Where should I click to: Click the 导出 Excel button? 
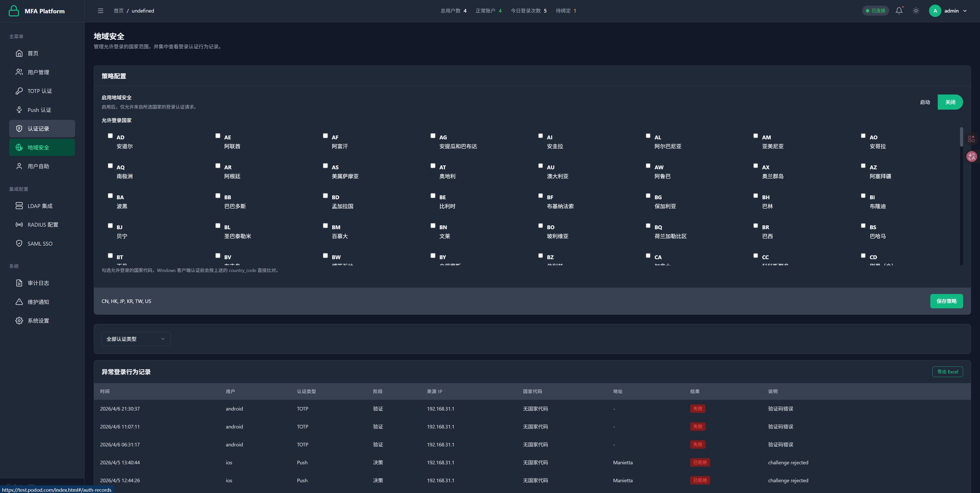947,372
